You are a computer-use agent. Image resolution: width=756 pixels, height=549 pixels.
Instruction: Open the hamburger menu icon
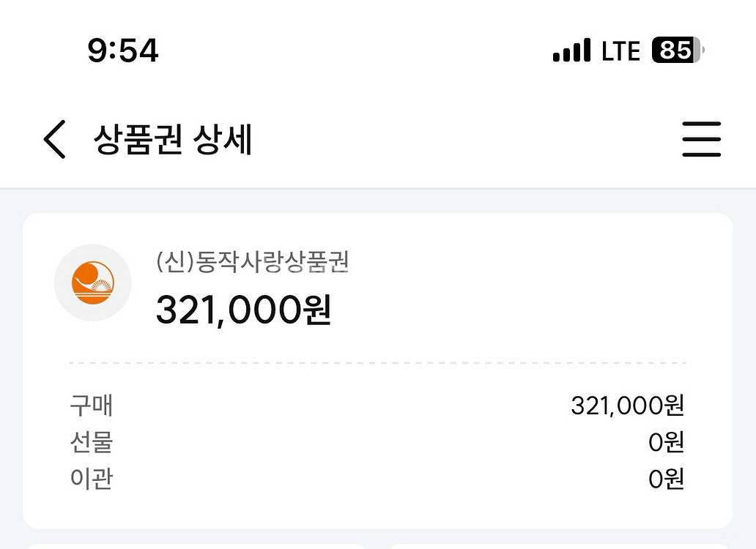point(702,140)
